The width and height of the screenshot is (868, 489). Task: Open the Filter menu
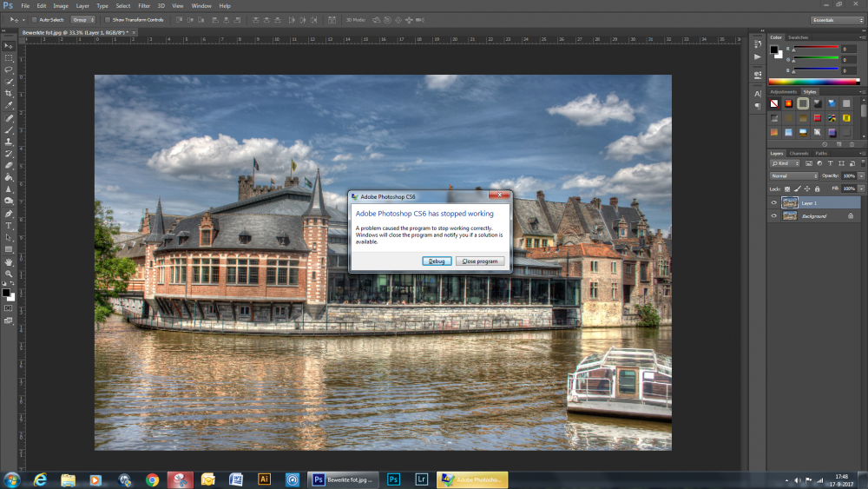(x=144, y=5)
